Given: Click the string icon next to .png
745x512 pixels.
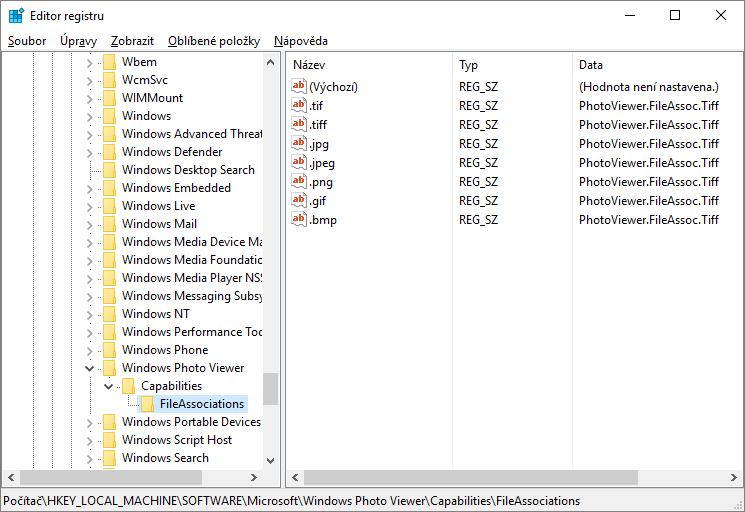Looking at the screenshot, I should 298,181.
